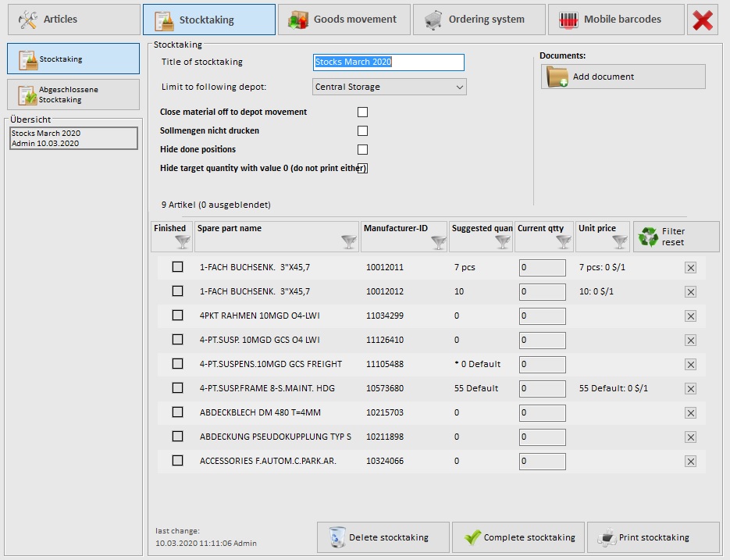
Task: Toggle the Hide done positions checkbox
Action: [x=362, y=149]
